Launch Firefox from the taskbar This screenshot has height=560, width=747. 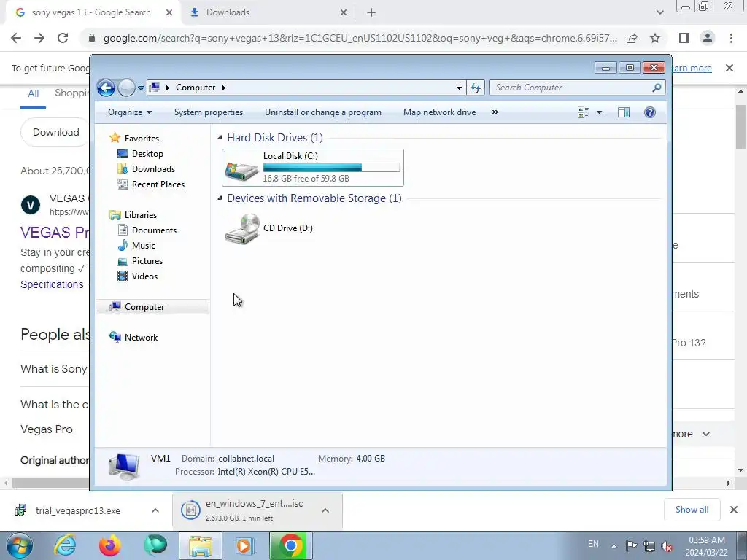point(110,545)
